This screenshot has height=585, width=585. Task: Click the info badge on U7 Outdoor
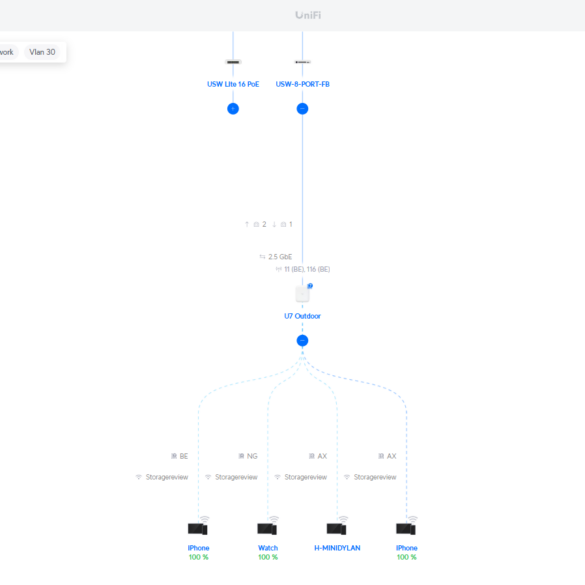tap(310, 286)
